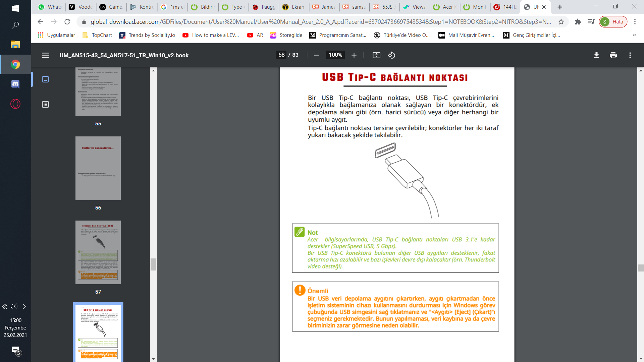Show page thumbnails view in sidebar
Screen dimensions: 644x362
(45, 79)
